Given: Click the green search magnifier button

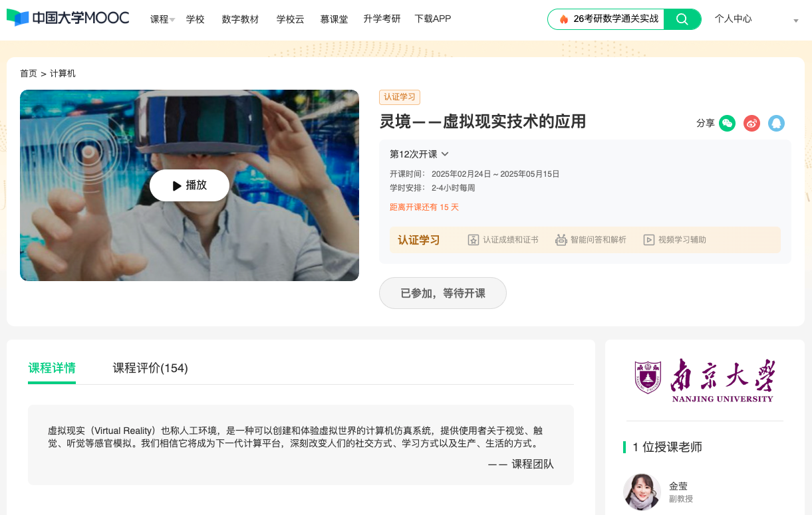Looking at the screenshot, I should click(682, 19).
